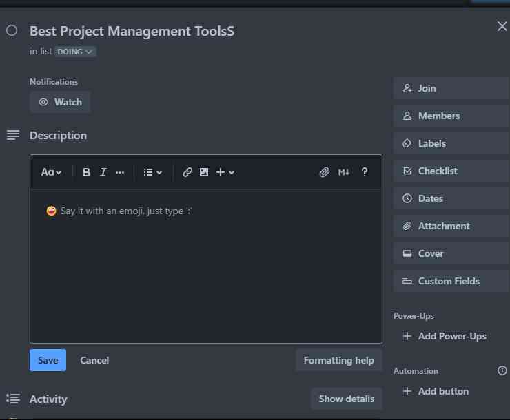Mark card complete using the circle icon
This screenshot has width=510, height=420.
[x=12, y=30]
